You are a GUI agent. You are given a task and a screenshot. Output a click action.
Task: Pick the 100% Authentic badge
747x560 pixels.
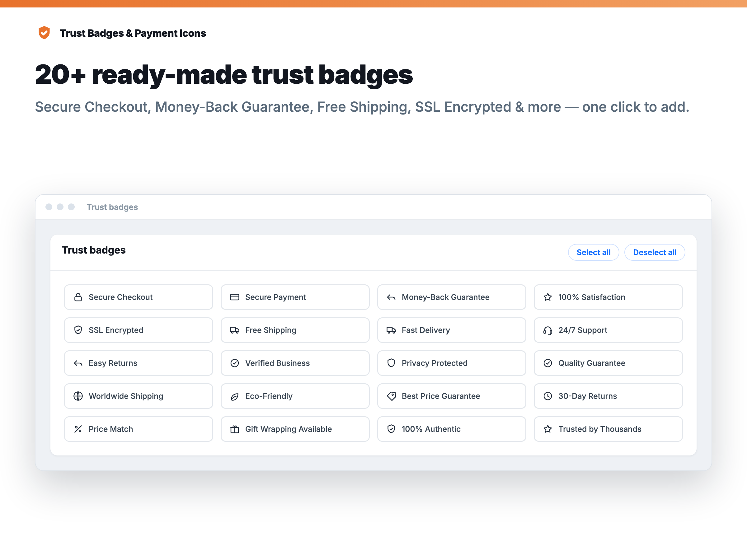[452, 429]
